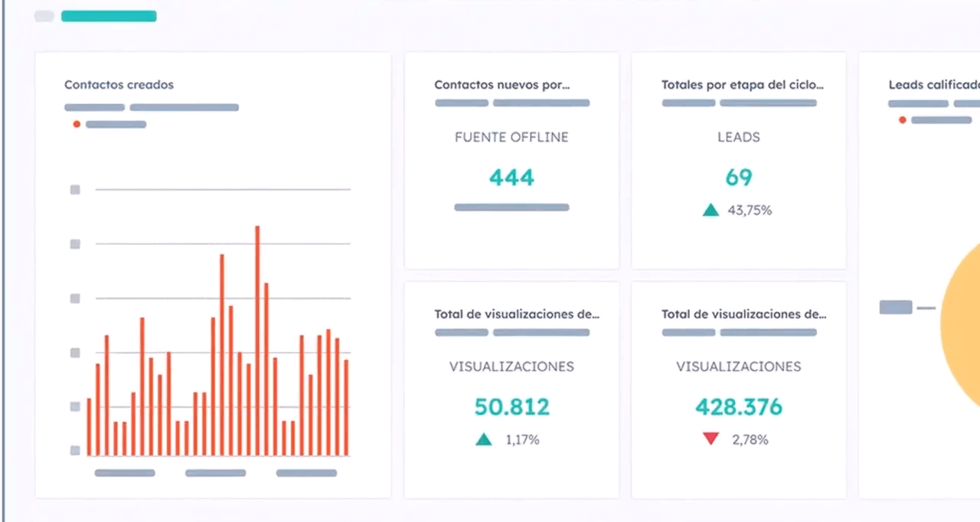
Task: Click the orange legend dot in Leads calificados
Action: (903, 120)
